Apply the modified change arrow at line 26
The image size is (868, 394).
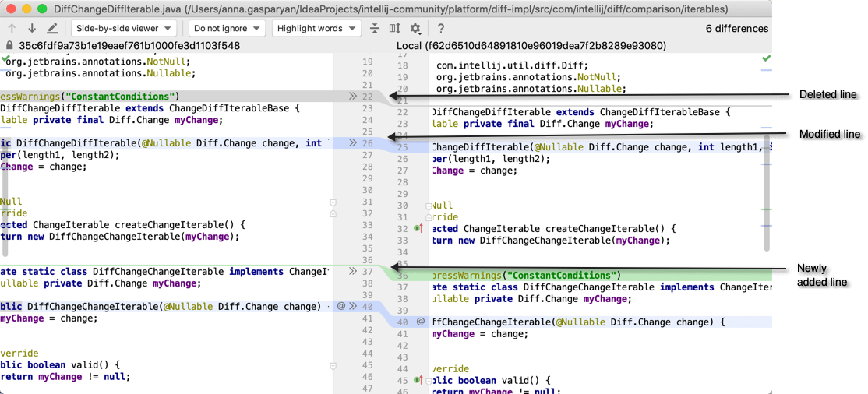tap(353, 143)
